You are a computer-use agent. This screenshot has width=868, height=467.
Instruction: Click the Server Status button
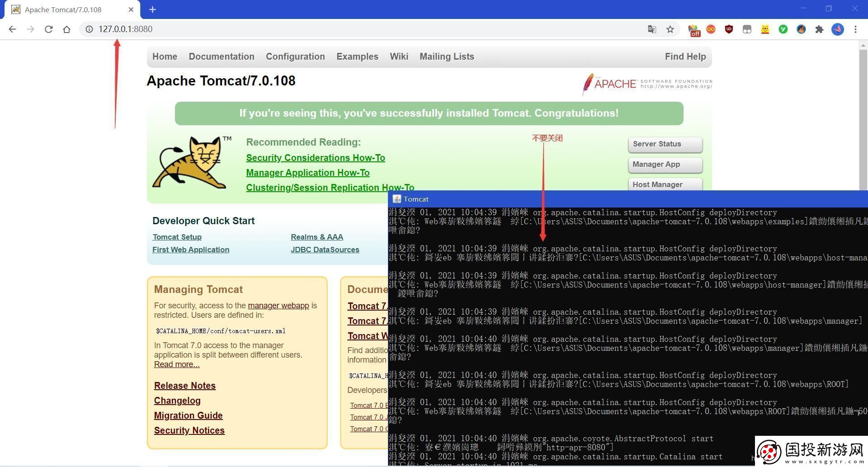pos(665,144)
